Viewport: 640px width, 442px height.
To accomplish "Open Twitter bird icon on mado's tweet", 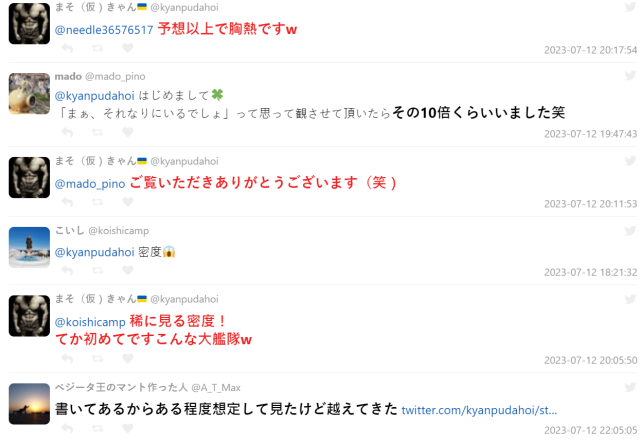I will (630, 75).
